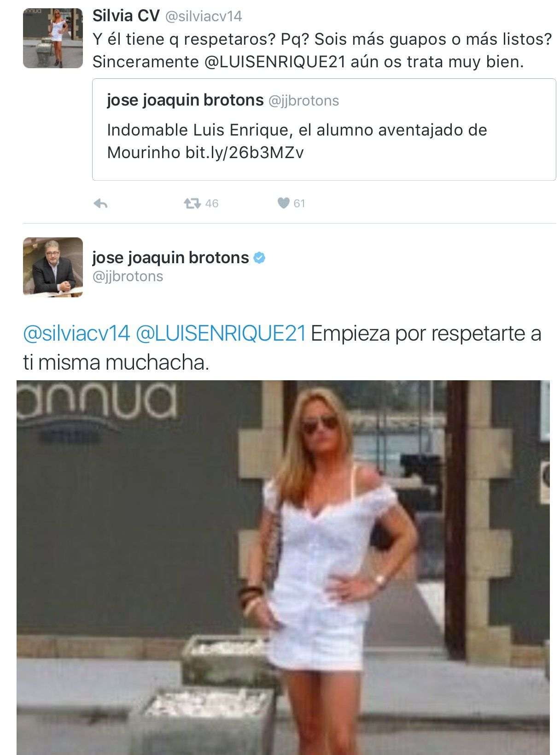Retweet Silvia CV's tweet using the retweet icon

(x=192, y=203)
